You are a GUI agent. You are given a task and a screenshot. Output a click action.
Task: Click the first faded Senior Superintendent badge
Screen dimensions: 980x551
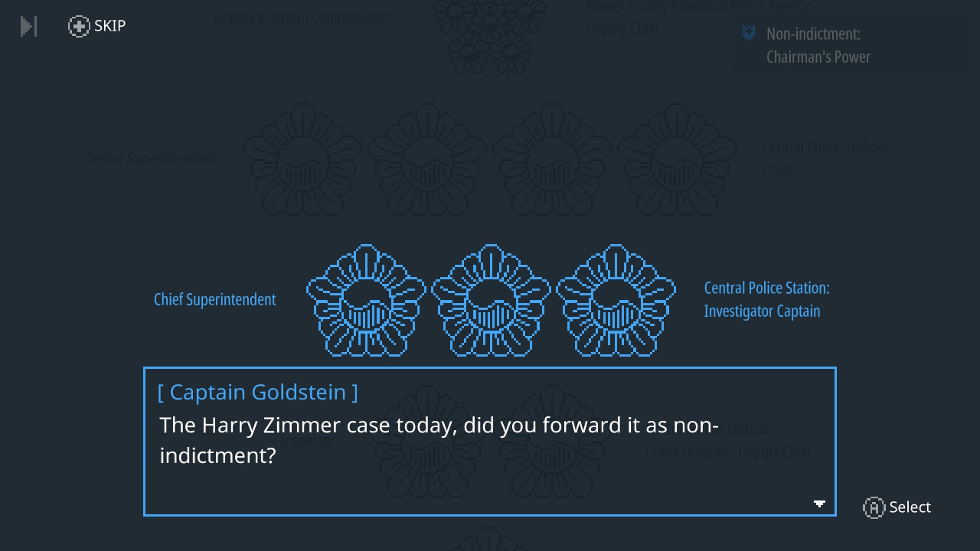point(303,159)
